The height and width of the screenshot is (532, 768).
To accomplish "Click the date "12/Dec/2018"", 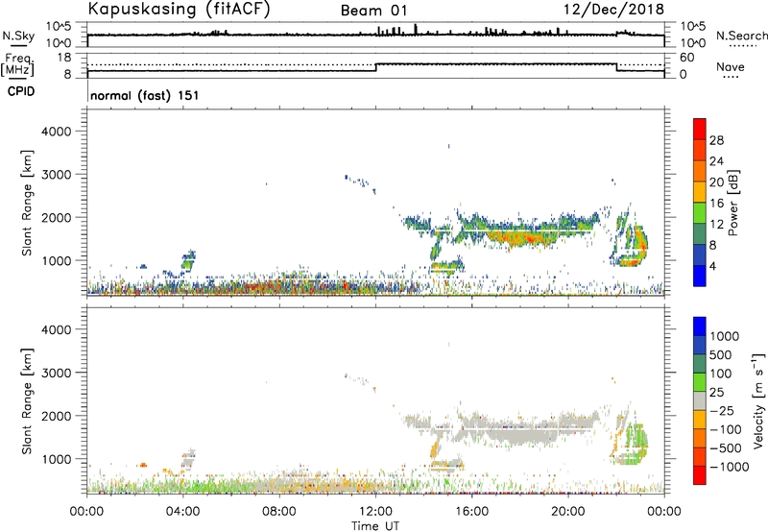I will tap(613, 10).
